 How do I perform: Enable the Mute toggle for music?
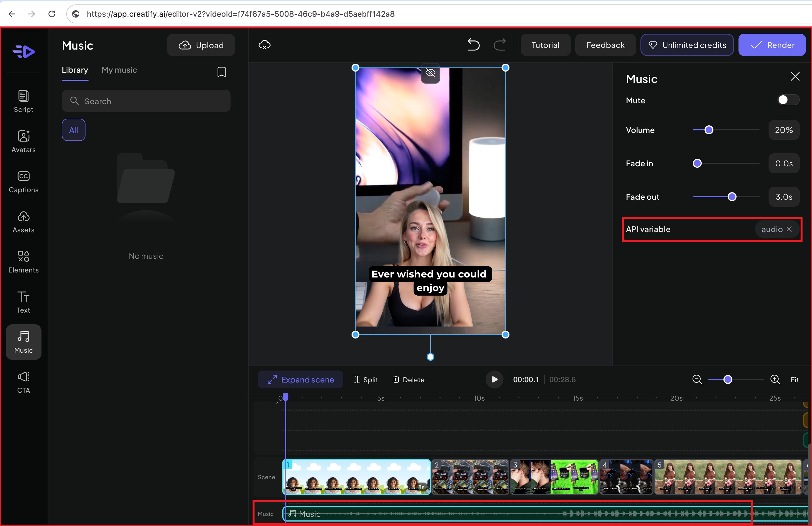coord(787,100)
